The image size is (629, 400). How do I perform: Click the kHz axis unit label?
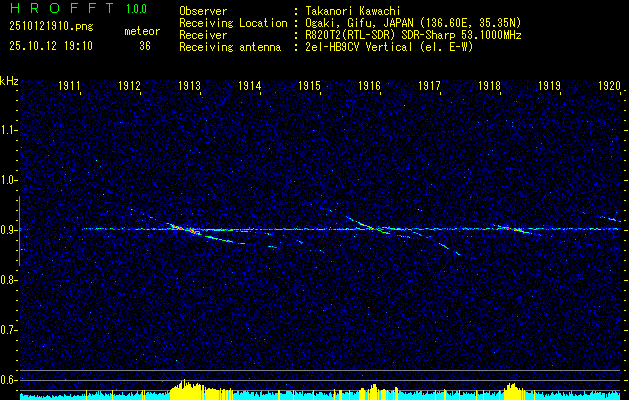click(x=9, y=81)
